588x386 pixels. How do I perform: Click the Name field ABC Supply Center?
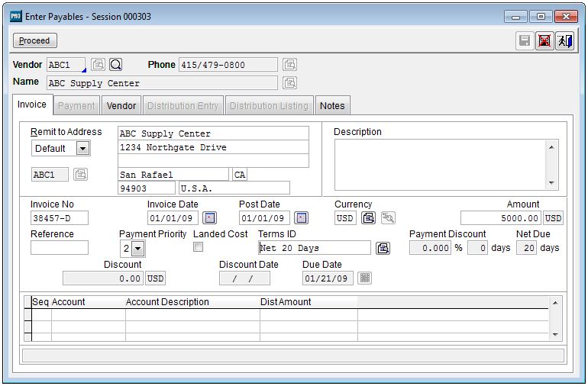(x=162, y=83)
